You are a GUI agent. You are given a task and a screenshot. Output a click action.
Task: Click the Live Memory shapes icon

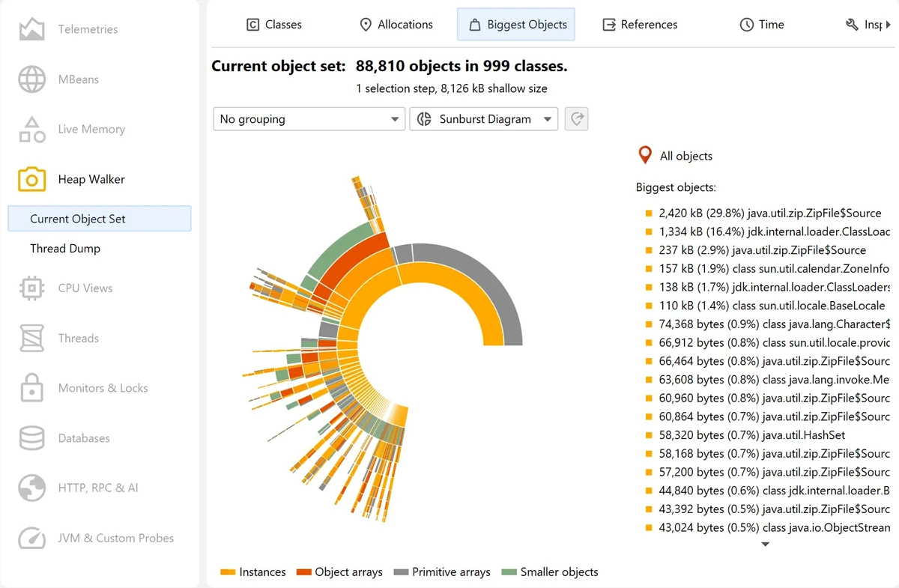(x=32, y=129)
